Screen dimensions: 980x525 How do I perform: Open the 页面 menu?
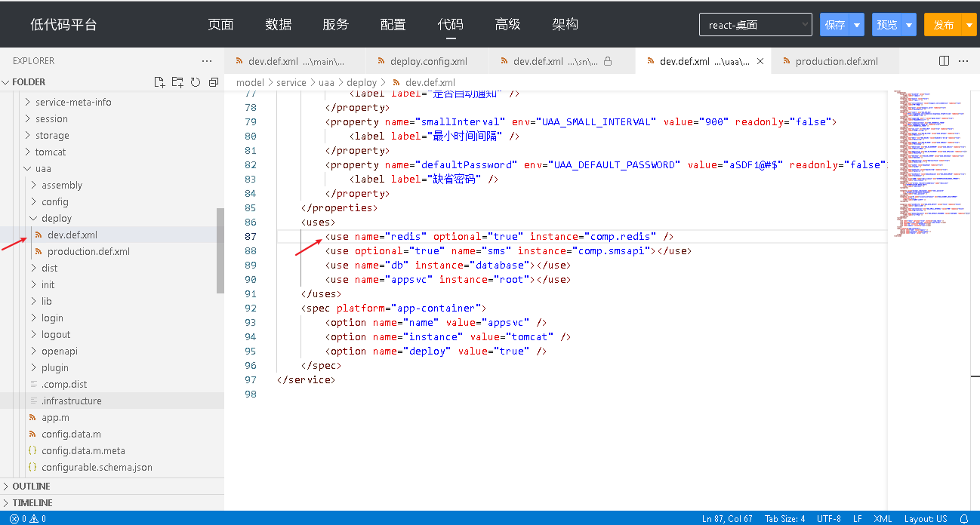[221, 24]
